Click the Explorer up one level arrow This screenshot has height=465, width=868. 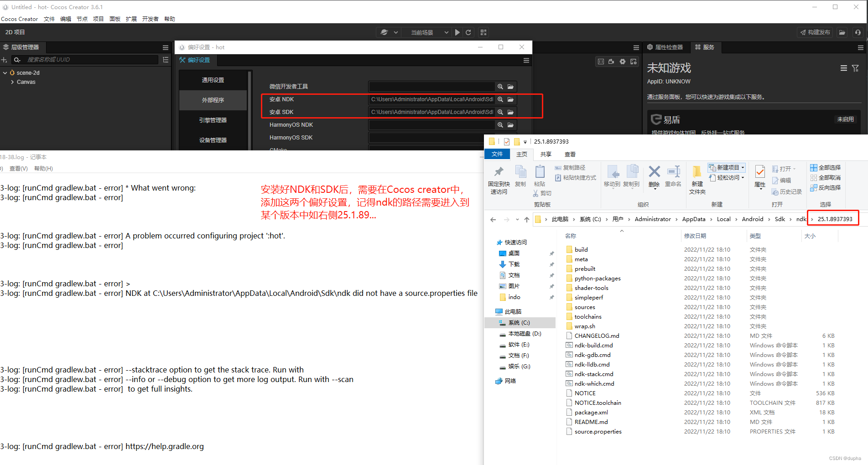pos(527,220)
